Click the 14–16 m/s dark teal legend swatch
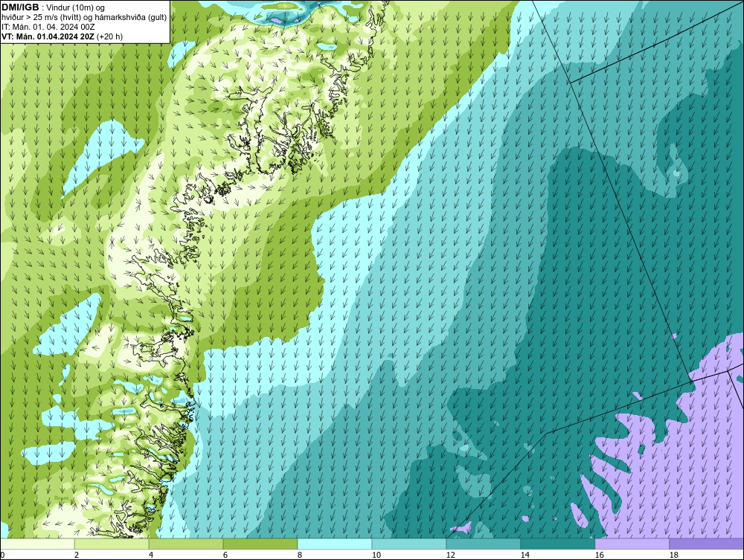Viewport: 744px width, 560px height. 557,544
